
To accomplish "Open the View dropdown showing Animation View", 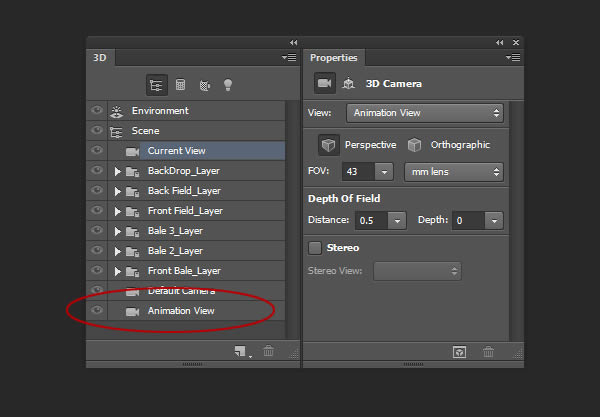I will pos(425,113).
